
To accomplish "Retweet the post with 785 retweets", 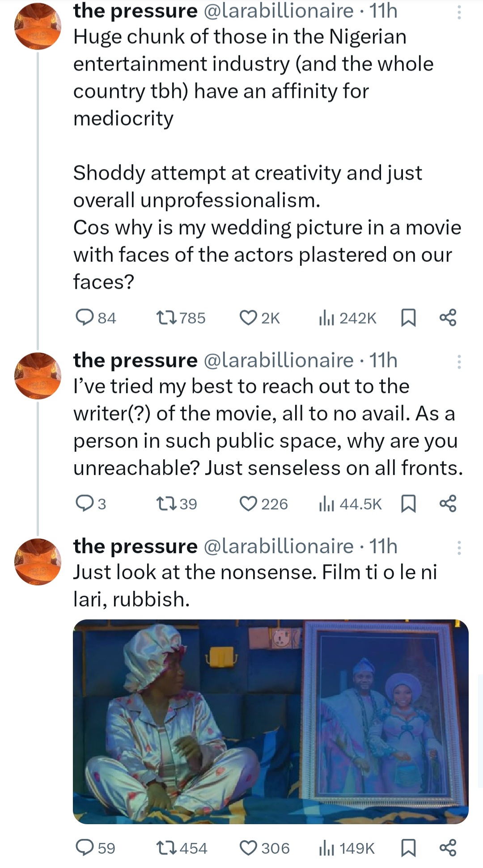I will point(166,318).
